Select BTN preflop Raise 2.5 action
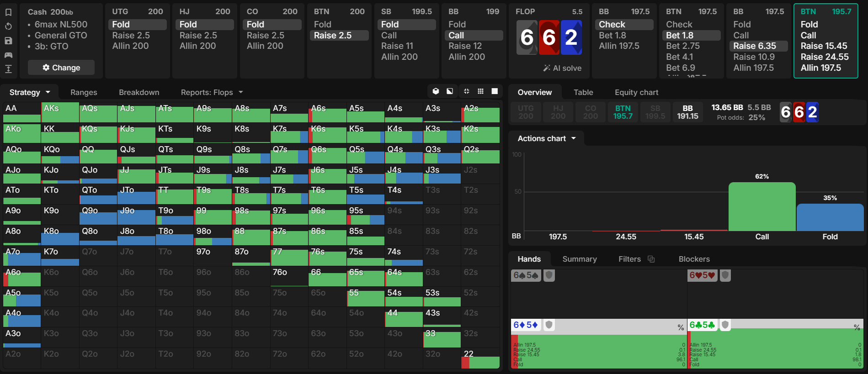868x374 pixels. point(339,35)
